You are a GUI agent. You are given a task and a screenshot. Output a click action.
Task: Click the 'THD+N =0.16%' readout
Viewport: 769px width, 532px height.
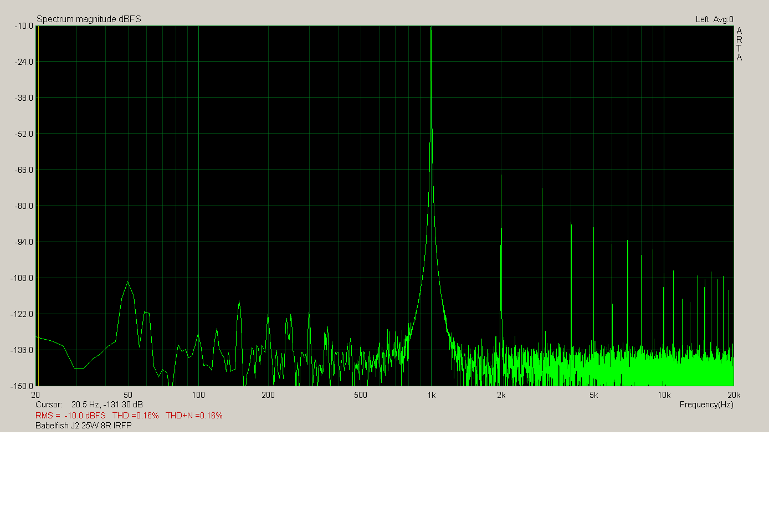tap(194, 415)
